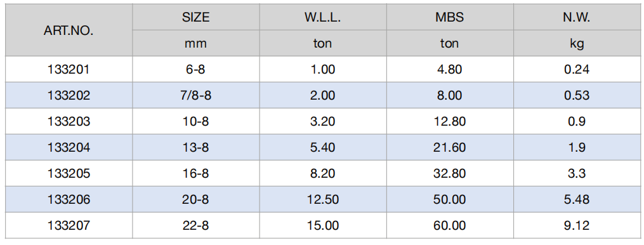Click the 7/8-8 size cell

195,95
